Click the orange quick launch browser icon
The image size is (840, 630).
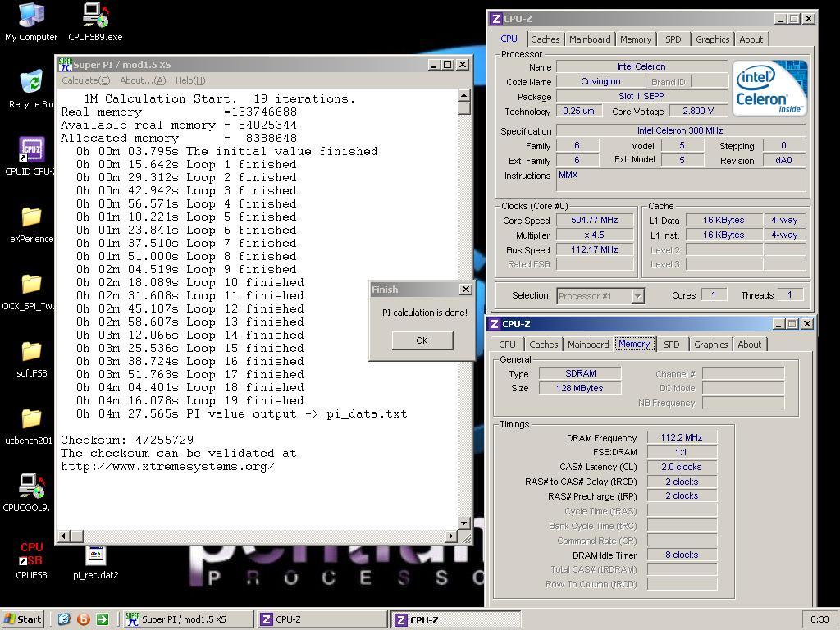coord(83,619)
